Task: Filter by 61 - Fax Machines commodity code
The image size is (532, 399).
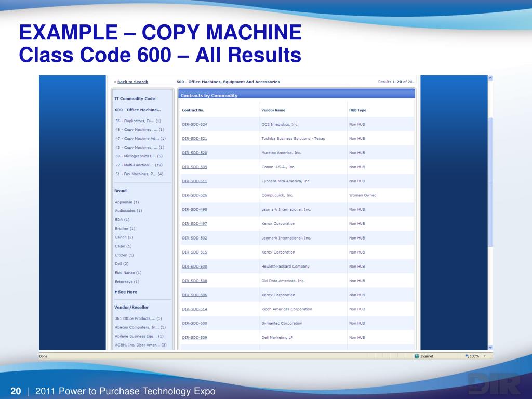Action: pos(139,174)
